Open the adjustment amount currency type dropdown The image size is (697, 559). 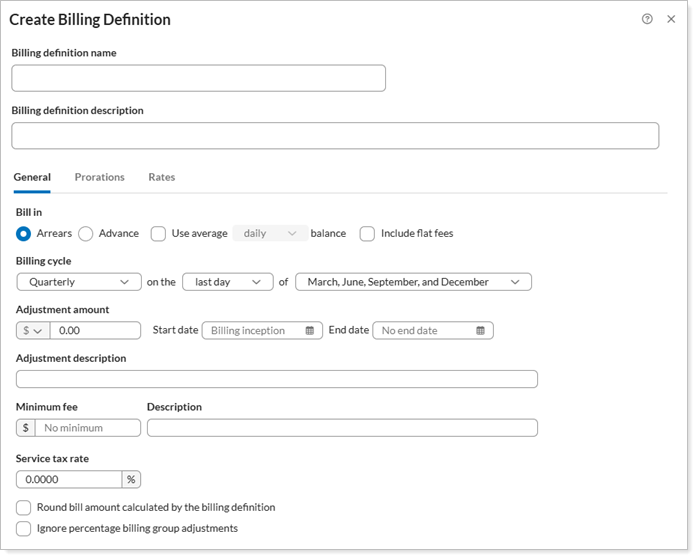pyautogui.click(x=33, y=331)
